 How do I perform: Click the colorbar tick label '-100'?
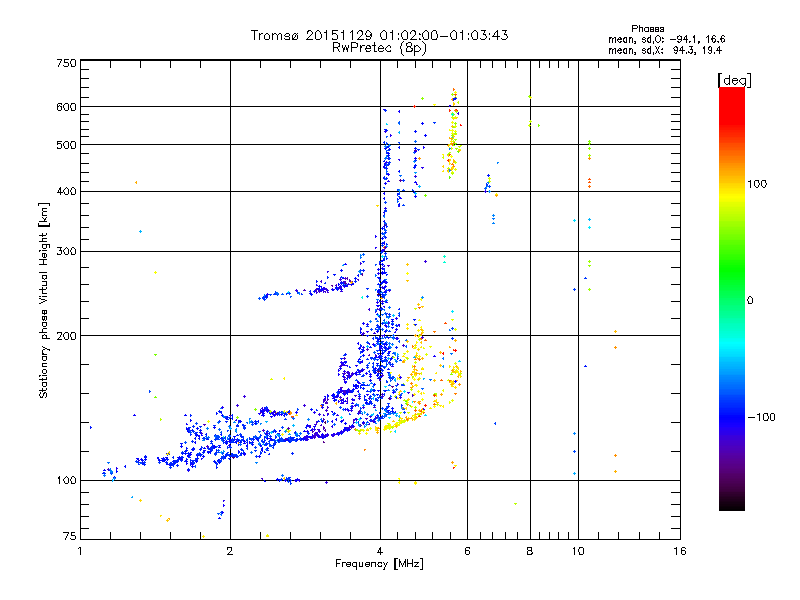[762, 417]
